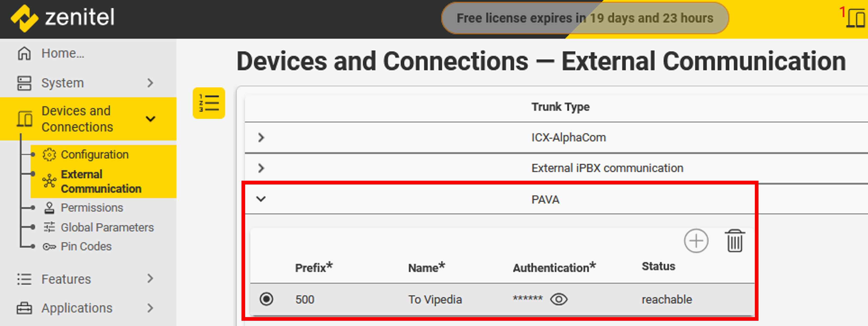Collapse the Devices and Connections menu

[150, 119]
